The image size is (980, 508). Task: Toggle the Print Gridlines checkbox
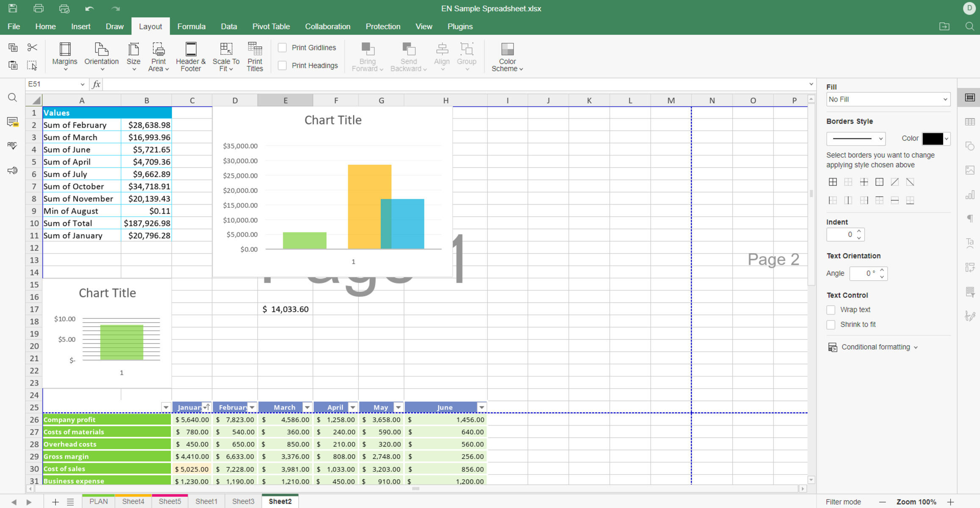(x=282, y=47)
